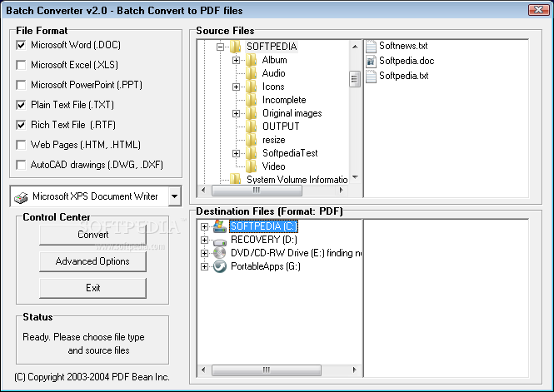Click the Softpedia.txt file icon
Screen dimensions: 554x392
click(x=371, y=76)
